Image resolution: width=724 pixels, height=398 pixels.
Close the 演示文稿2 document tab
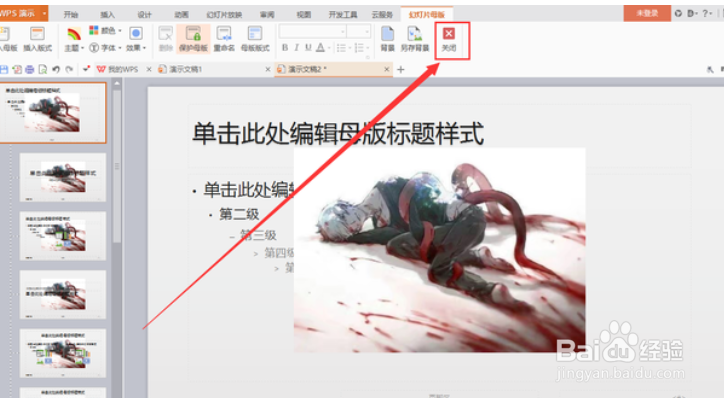tap(387, 69)
